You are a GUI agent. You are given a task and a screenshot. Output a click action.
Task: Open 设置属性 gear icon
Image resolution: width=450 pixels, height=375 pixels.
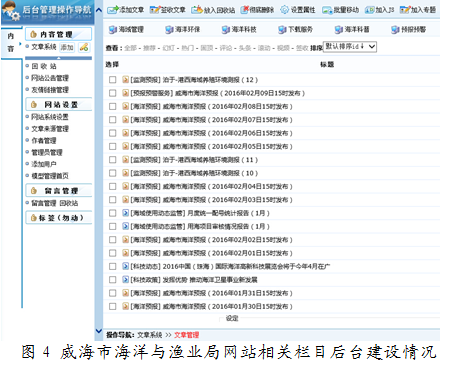pyautogui.click(x=284, y=10)
